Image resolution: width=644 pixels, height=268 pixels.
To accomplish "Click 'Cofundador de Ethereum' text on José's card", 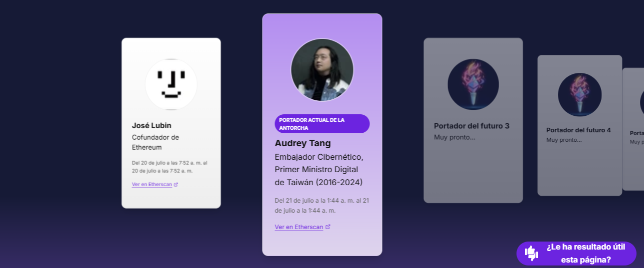I will tap(155, 142).
